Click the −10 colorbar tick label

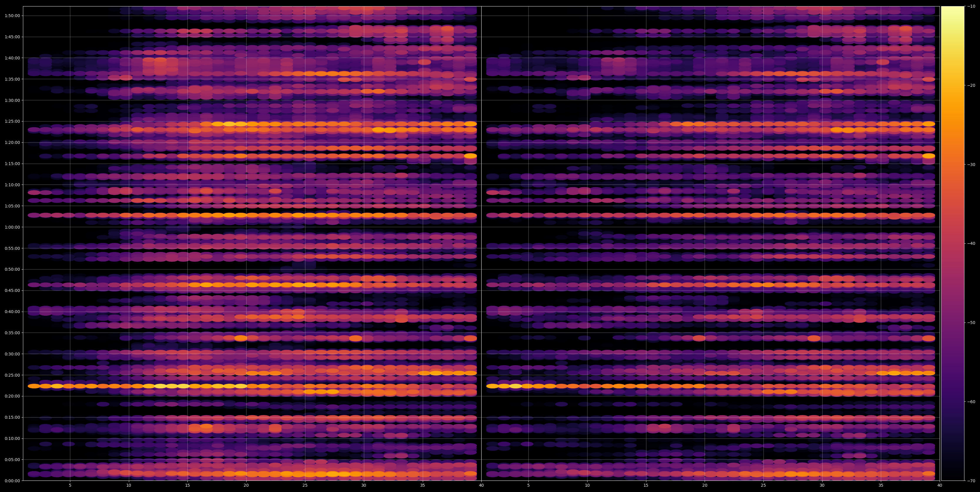point(971,6)
